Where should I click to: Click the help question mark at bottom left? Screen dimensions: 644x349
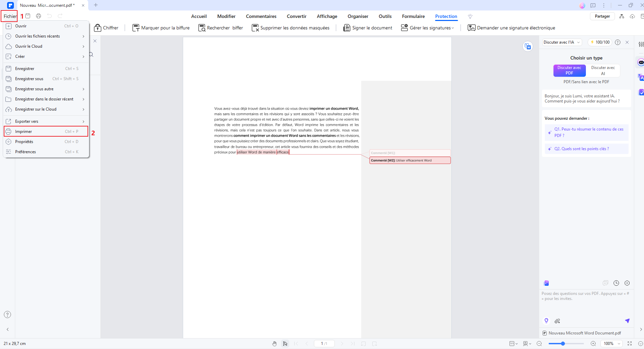tap(7, 315)
